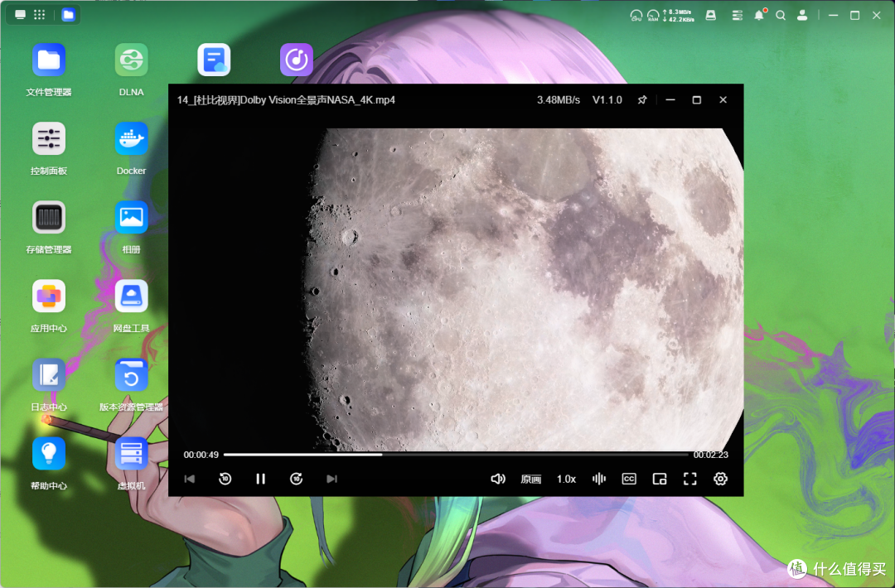This screenshot has width=895, height=588.
Task: Click the 3.48MB/s transfer rate
Action: (x=559, y=100)
